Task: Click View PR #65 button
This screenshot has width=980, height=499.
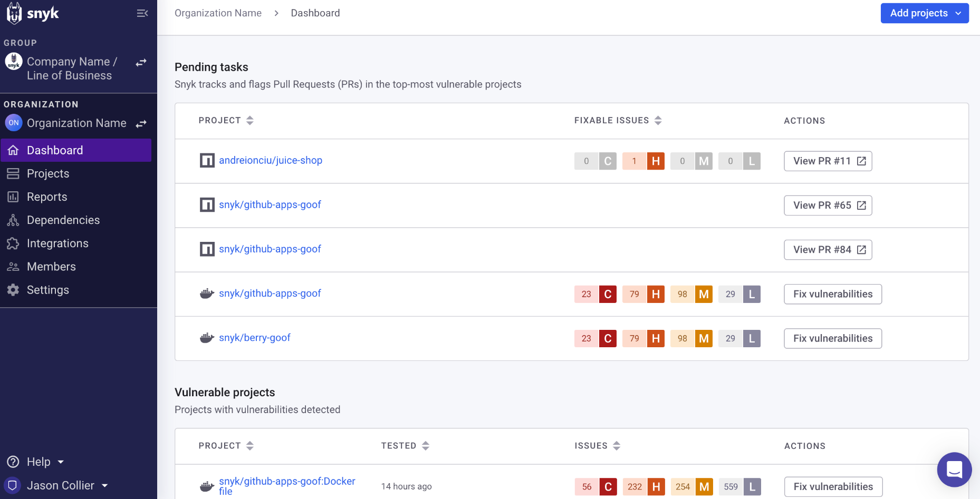Action: point(828,206)
